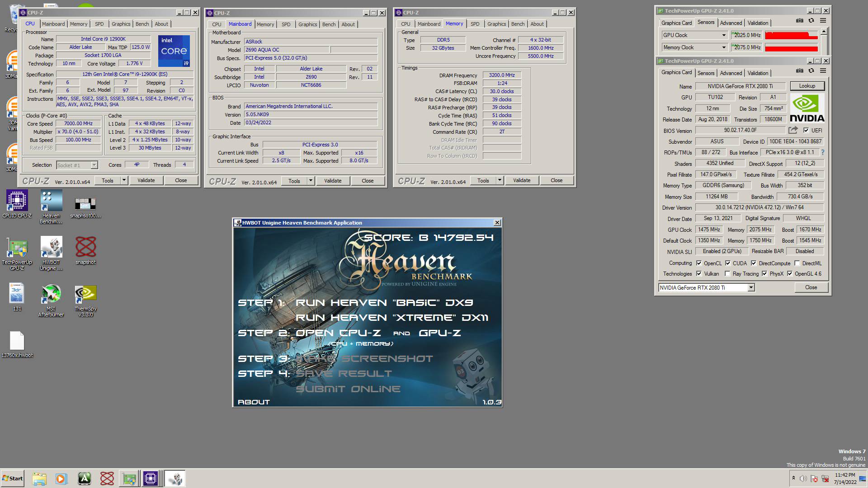
Task: Click the Bus Interface question mark icon
Action: click(823, 152)
